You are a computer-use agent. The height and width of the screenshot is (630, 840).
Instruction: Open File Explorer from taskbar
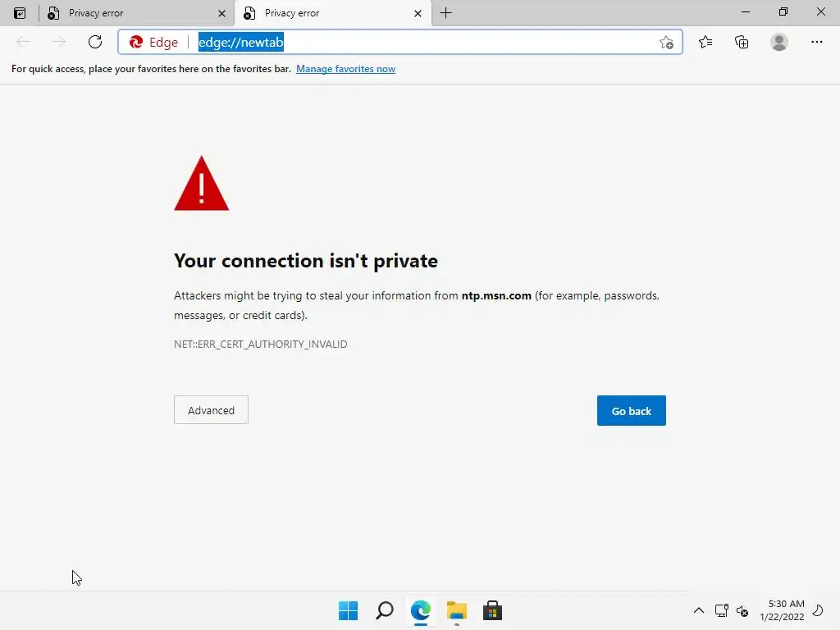click(x=456, y=610)
